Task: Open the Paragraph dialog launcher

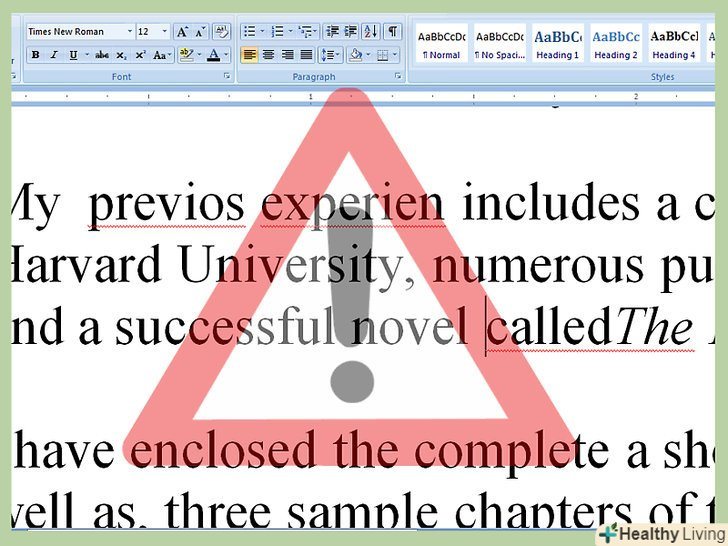Action: [x=398, y=76]
